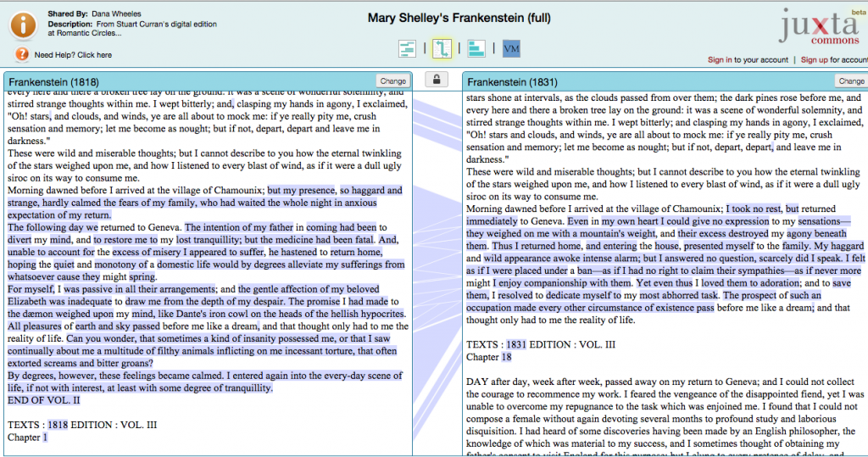The image size is (868, 457).
Task: Click highlighted '1818' in TEXTS edition line
Action: (x=58, y=425)
